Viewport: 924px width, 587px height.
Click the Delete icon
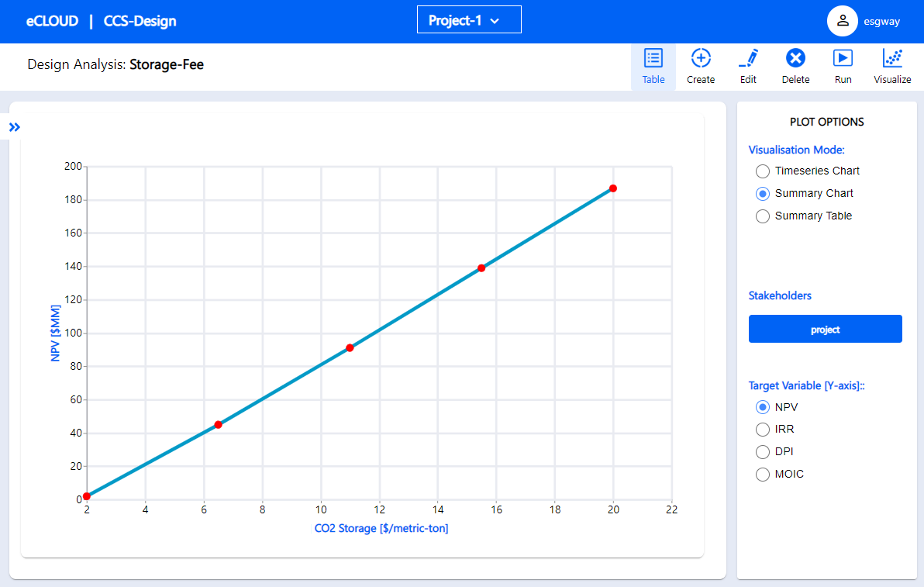coord(795,58)
